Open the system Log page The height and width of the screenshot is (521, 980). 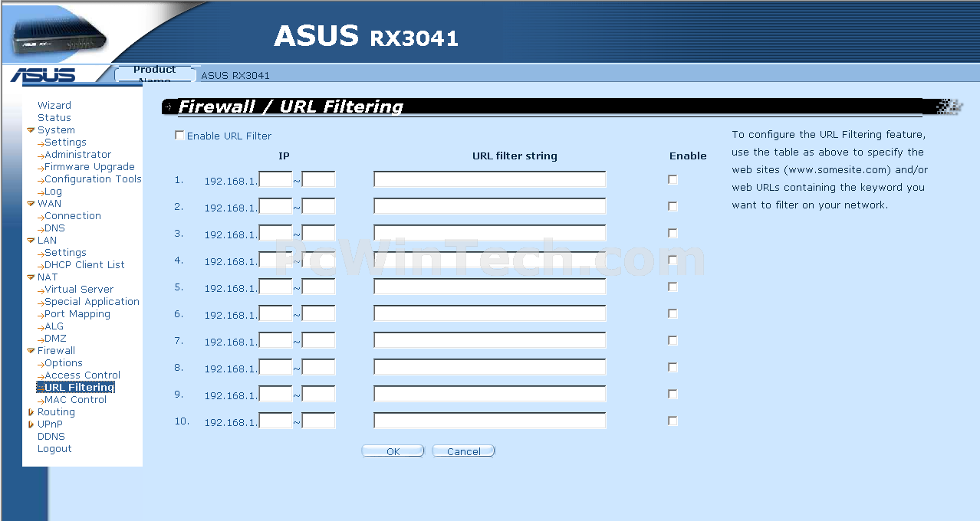[53, 192]
